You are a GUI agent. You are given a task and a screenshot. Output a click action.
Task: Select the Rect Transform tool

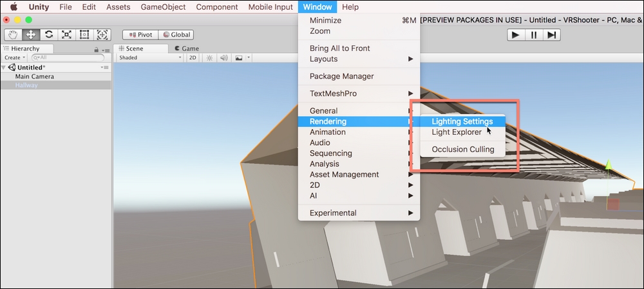pyautogui.click(x=84, y=35)
